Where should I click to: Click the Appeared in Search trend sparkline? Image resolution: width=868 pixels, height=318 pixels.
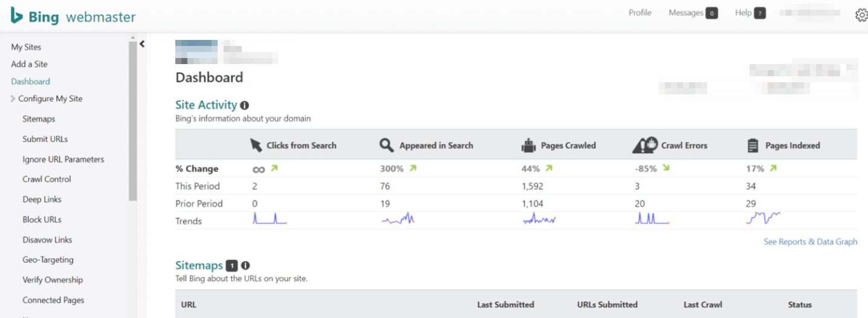398,219
